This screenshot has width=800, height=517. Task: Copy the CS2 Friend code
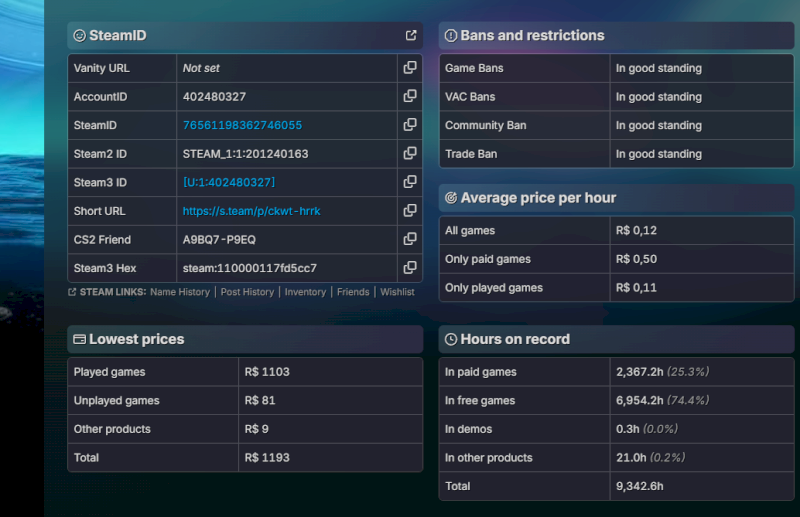coord(410,239)
